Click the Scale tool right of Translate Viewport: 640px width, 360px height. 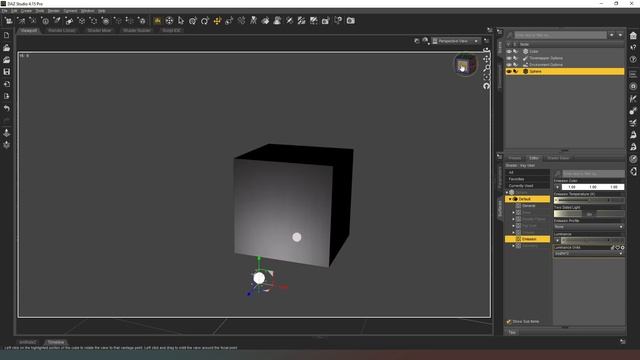229,20
